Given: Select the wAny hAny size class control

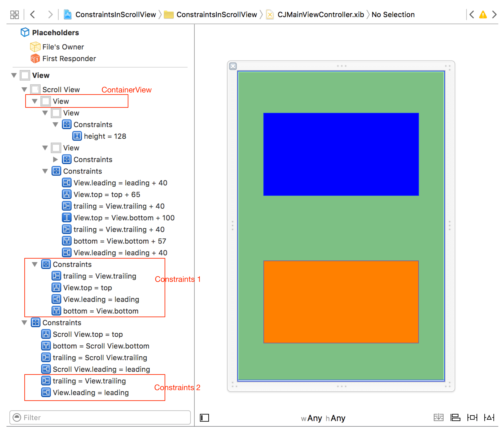Looking at the screenshot, I should 323,418.
